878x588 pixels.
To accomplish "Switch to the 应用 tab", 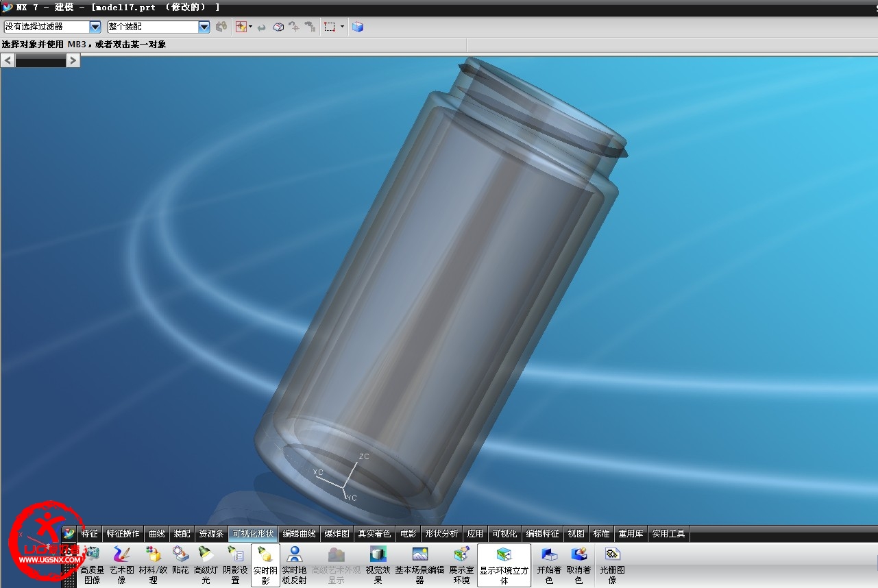I will (475, 533).
